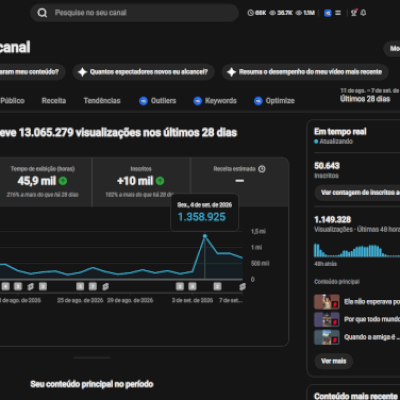Focus the Pesquise no seu canal search field

(x=134, y=13)
